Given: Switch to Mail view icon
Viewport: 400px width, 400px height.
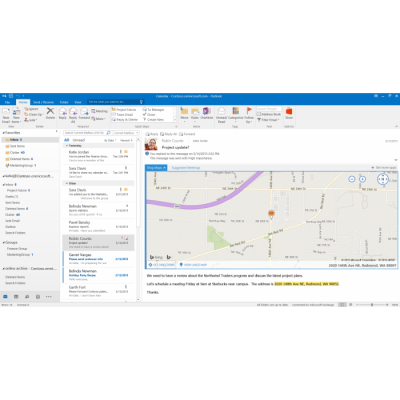Looking at the screenshot, I should coord(5,296).
